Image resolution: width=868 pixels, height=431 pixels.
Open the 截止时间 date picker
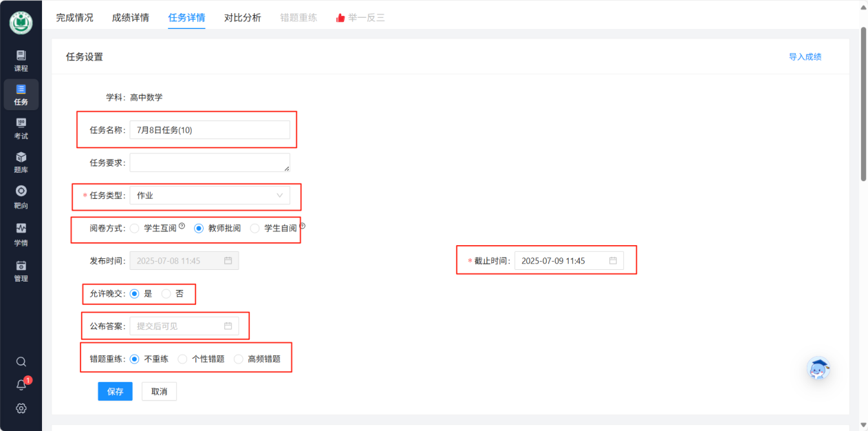pos(569,261)
